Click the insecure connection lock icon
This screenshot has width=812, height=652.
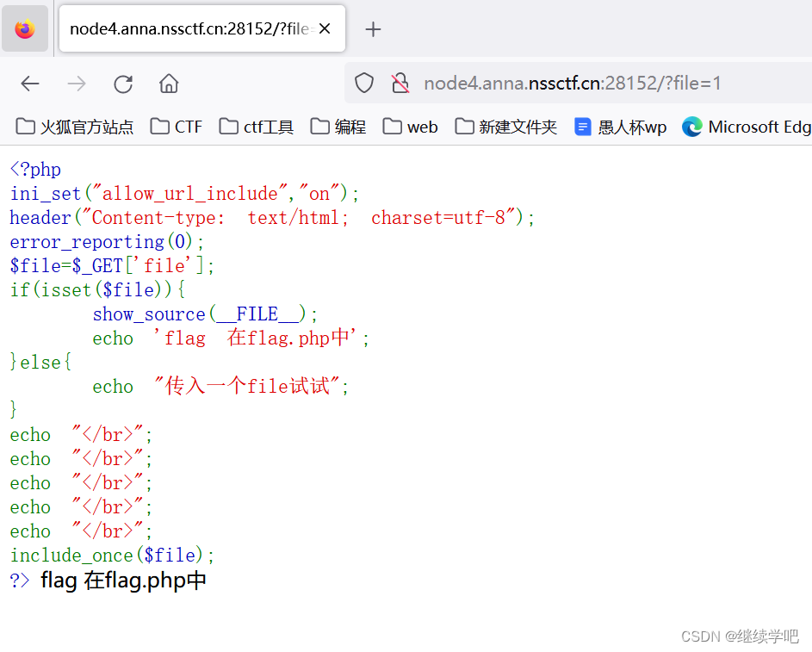[400, 83]
